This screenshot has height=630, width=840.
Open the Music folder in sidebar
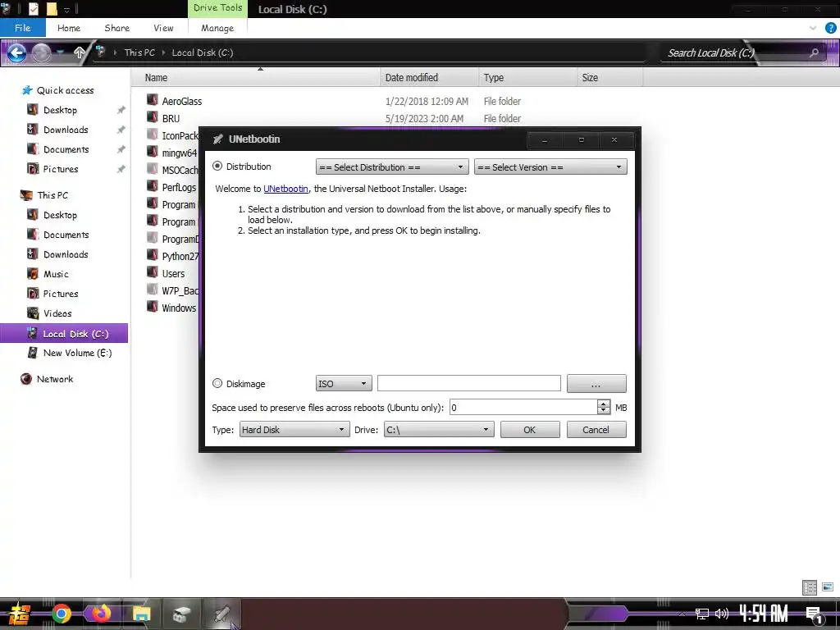click(x=56, y=274)
